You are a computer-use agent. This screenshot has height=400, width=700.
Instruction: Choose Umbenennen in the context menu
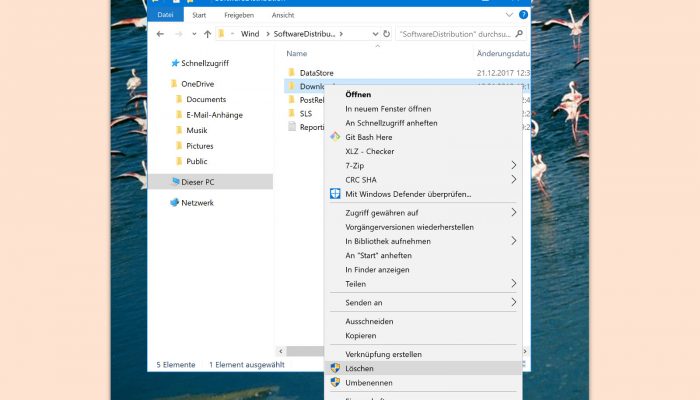coord(369,383)
